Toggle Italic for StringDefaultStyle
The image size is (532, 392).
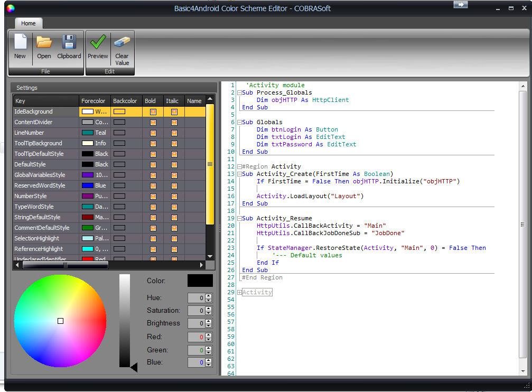[174, 217]
